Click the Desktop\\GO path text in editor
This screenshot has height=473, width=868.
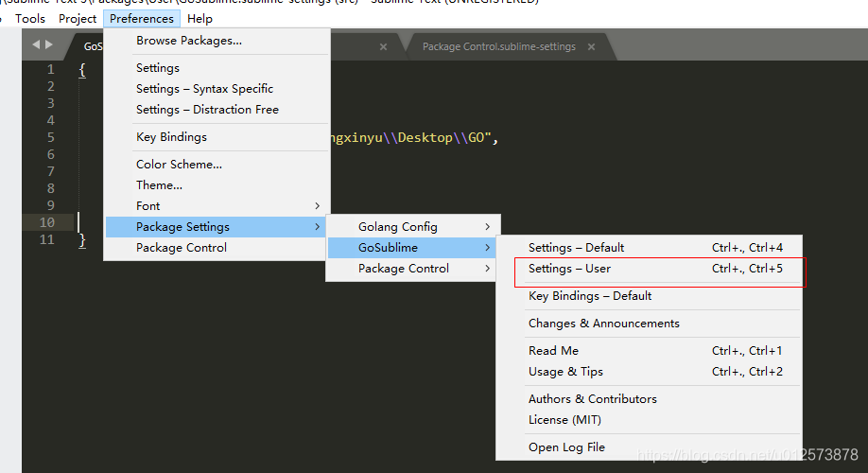[442, 137]
